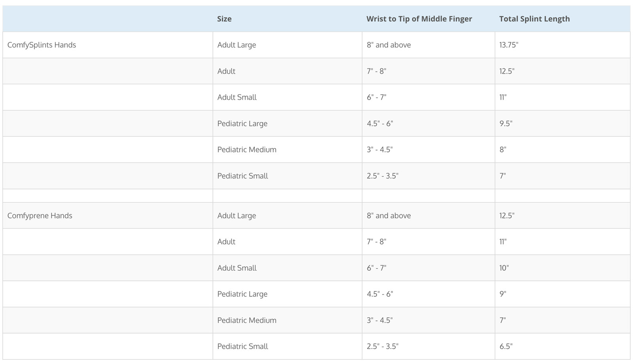Image resolution: width=633 pixels, height=364 pixels.
Task: Click the 8" total splint length cell
Action: point(562,149)
